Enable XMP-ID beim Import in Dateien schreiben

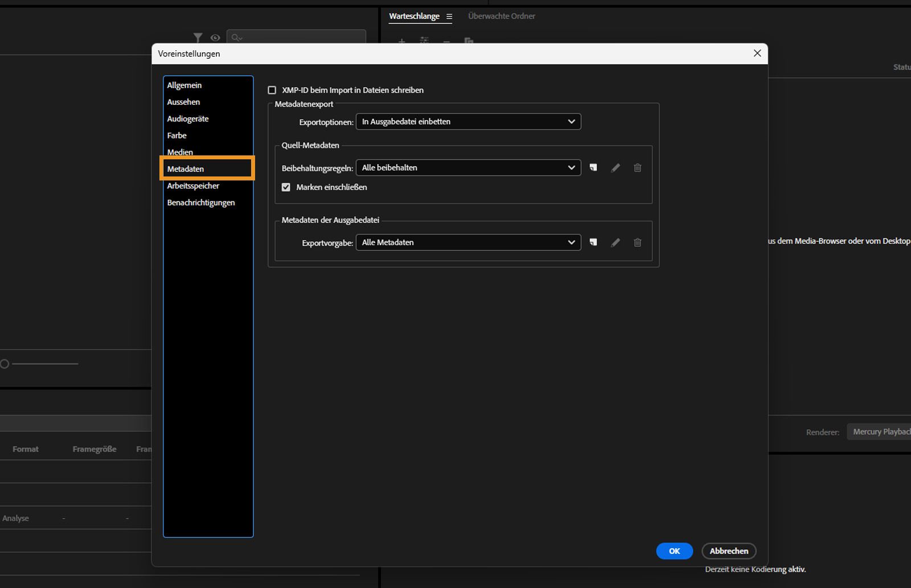pyautogui.click(x=272, y=90)
